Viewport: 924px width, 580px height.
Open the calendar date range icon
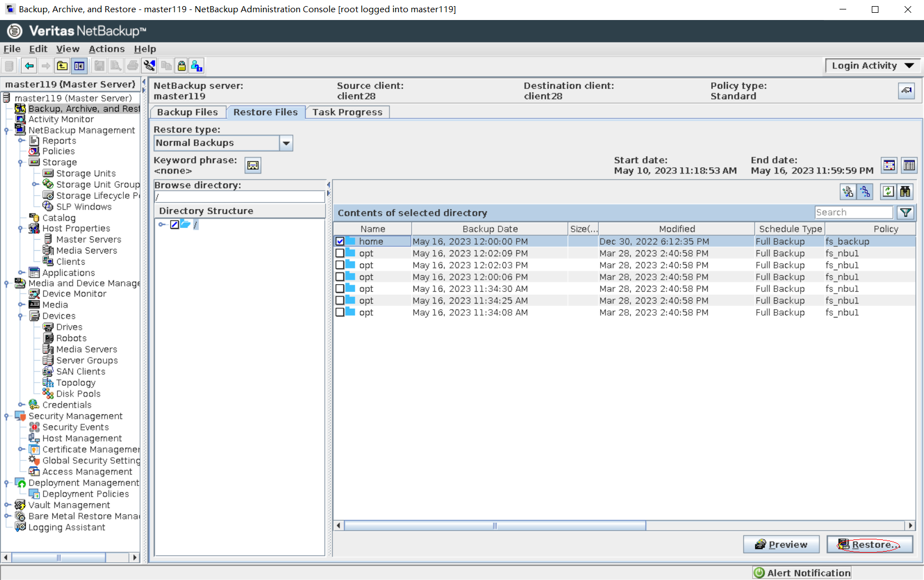tap(889, 165)
